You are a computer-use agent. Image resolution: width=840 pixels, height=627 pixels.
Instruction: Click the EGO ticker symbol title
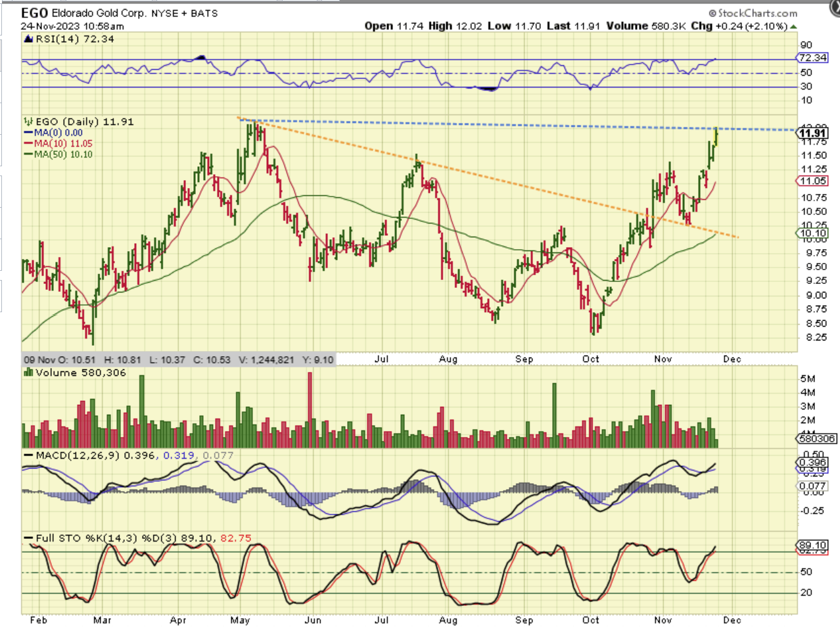34,13
